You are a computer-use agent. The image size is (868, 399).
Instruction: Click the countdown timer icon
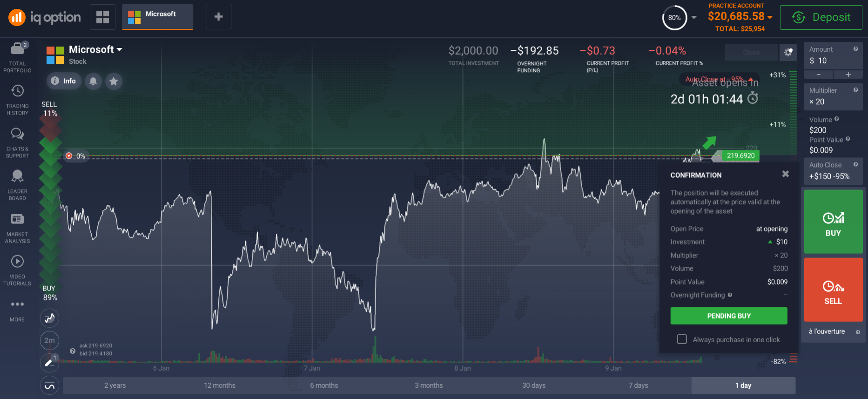tap(753, 98)
